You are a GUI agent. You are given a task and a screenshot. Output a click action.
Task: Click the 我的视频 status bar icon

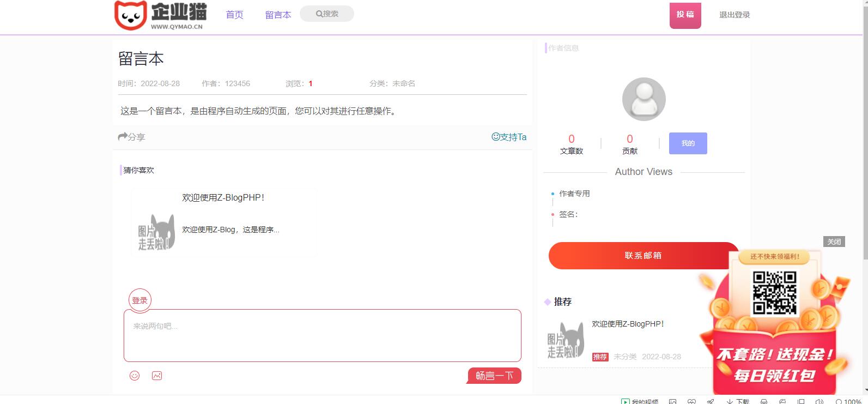(640, 402)
